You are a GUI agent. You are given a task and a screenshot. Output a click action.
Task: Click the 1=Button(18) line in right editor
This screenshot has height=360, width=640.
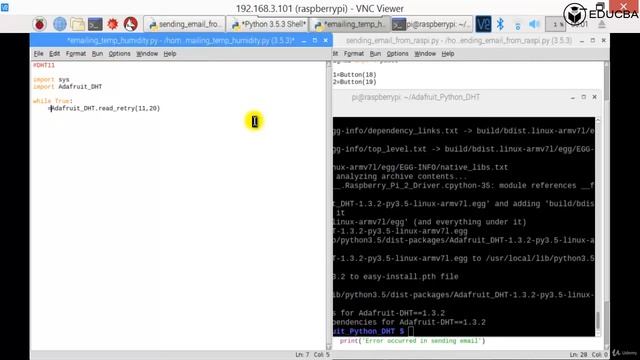pyautogui.click(x=355, y=75)
